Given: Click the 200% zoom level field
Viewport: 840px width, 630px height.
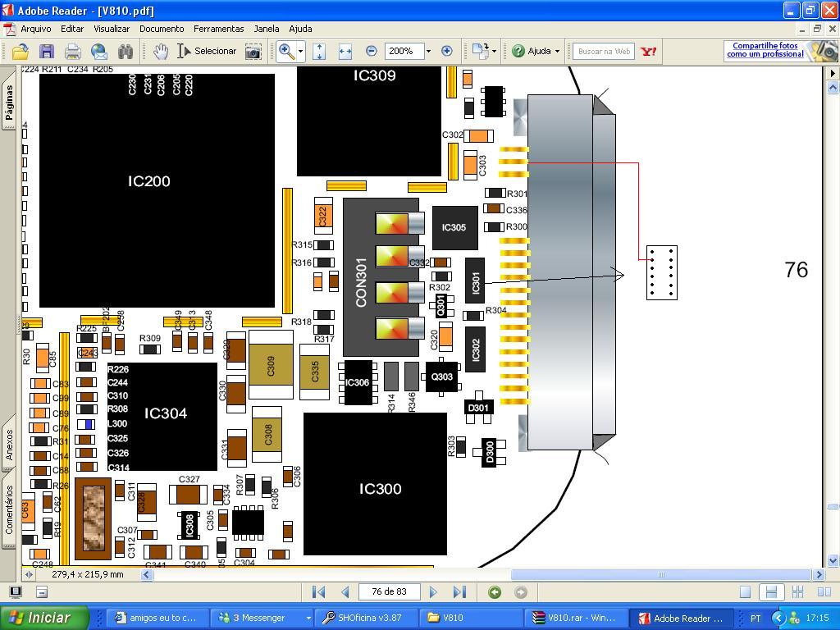Looking at the screenshot, I should 404,51.
